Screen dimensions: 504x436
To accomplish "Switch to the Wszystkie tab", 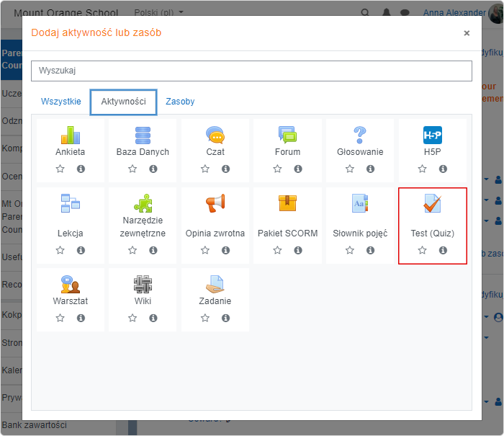I will [60, 102].
